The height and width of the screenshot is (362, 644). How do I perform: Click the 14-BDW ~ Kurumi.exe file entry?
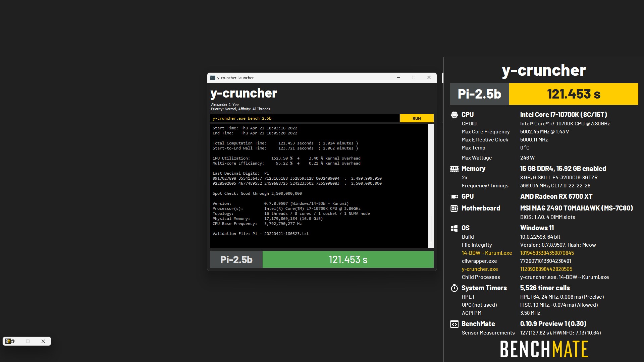click(x=487, y=253)
